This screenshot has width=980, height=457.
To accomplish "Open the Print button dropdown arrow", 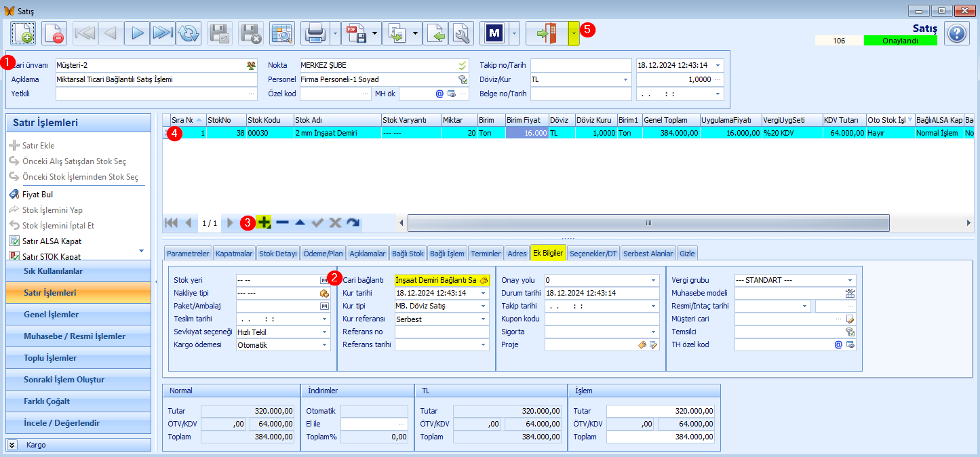I will [x=336, y=33].
